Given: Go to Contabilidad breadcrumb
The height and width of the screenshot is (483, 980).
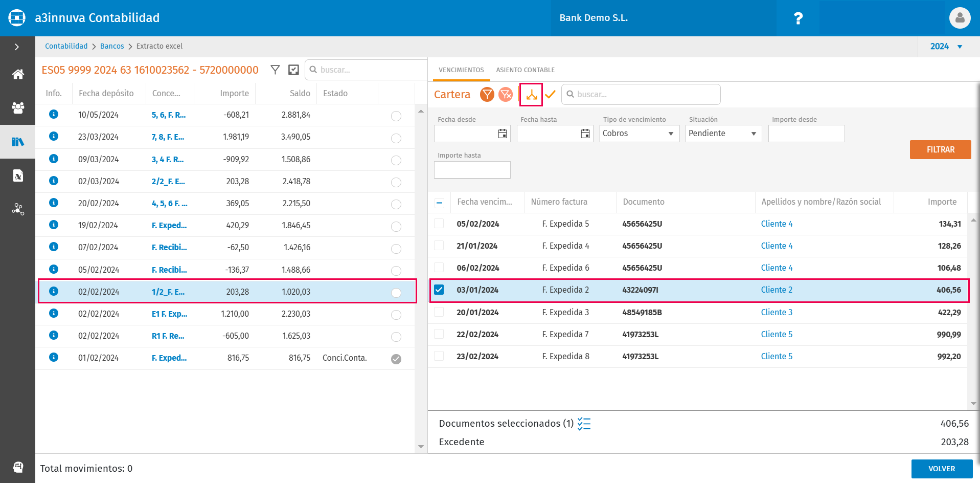Looking at the screenshot, I should pyautogui.click(x=66, y=46).
